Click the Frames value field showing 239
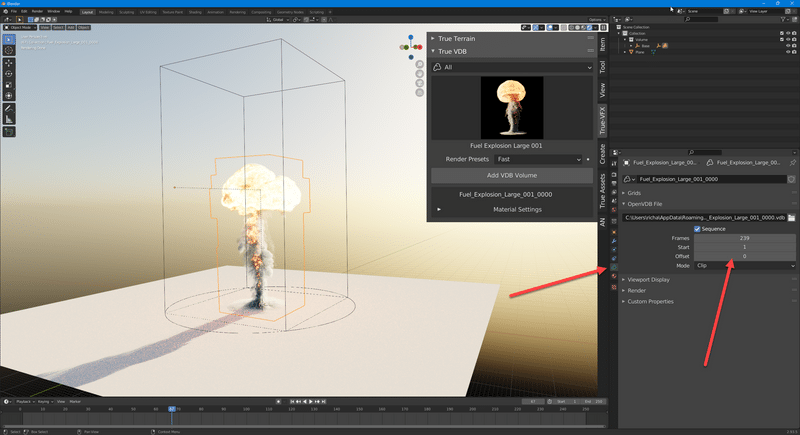The height and width of the screenshot is (435, 800). click(746, 238)
